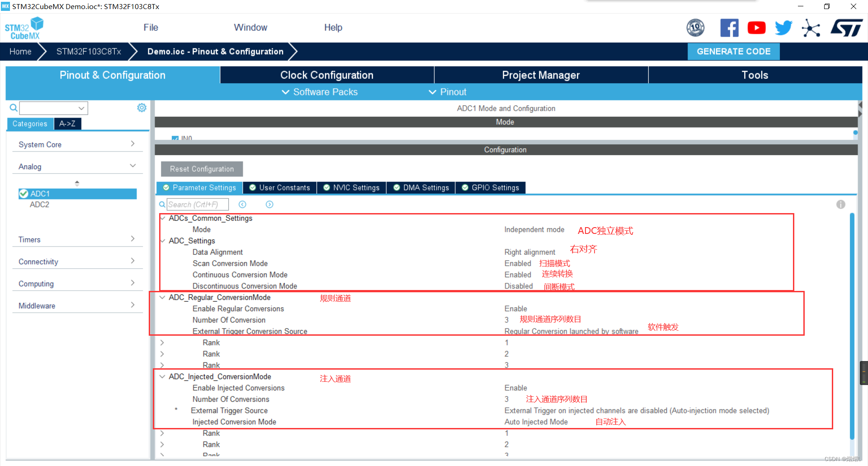
Task: Click the Scan Conversion Mode Enabled value
Action: pos(518,263)
